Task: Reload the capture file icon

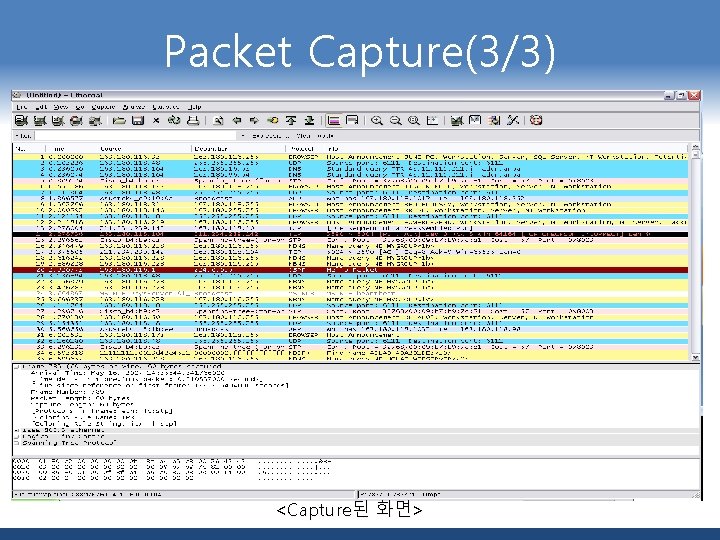Action: tap(174, 121)
